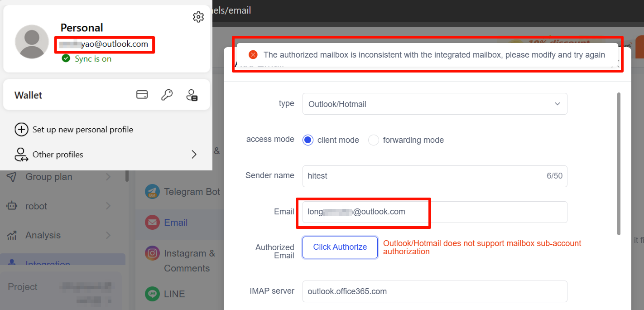Enable client mode access
644x310 pixels.
click(308, 140)
